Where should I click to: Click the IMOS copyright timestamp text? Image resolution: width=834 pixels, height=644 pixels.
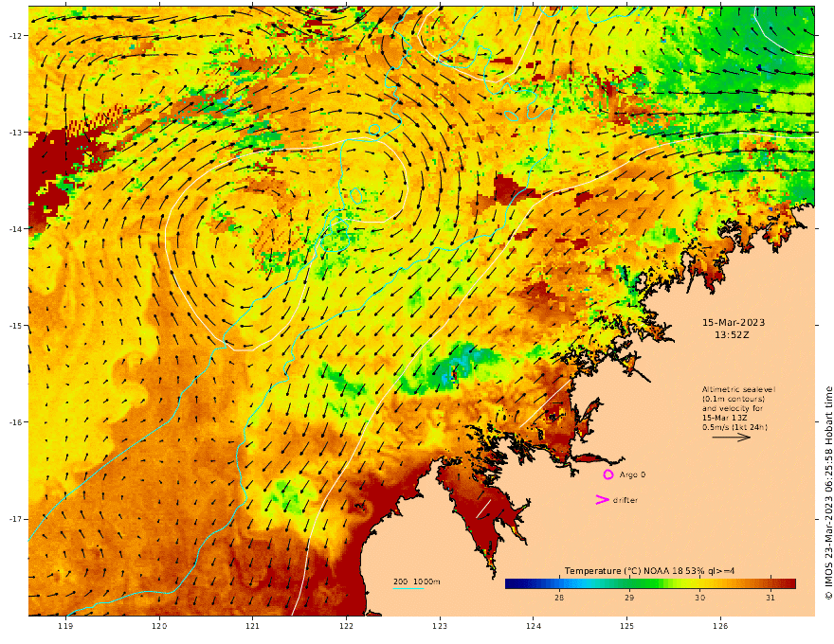828,493
